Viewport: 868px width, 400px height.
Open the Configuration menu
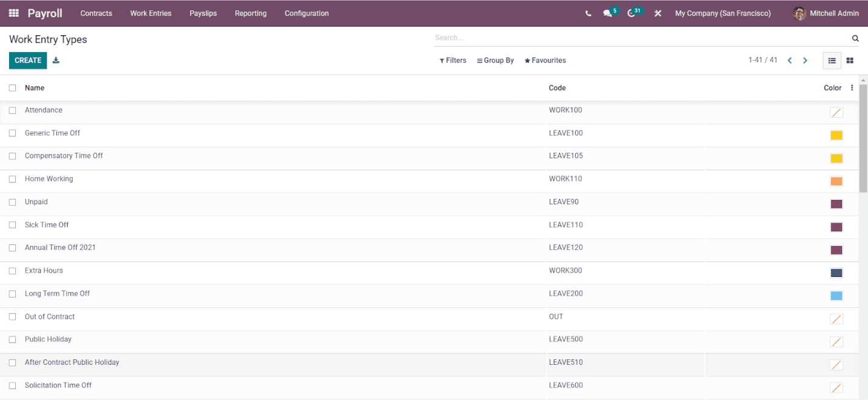coord(306,13)
